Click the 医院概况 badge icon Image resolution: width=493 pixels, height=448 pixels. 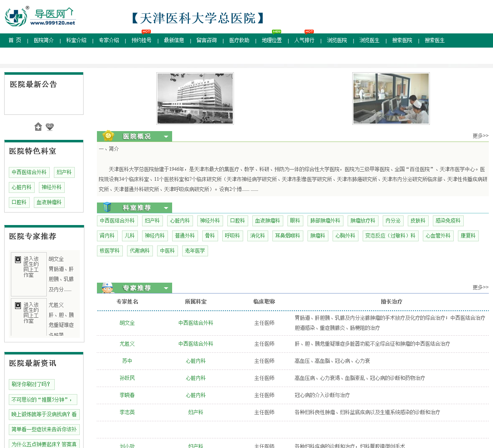click(x=108, y=136)
